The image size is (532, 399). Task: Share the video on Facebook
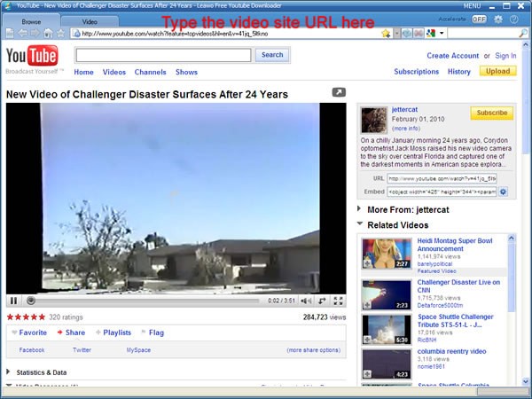(x=32, y=350)
